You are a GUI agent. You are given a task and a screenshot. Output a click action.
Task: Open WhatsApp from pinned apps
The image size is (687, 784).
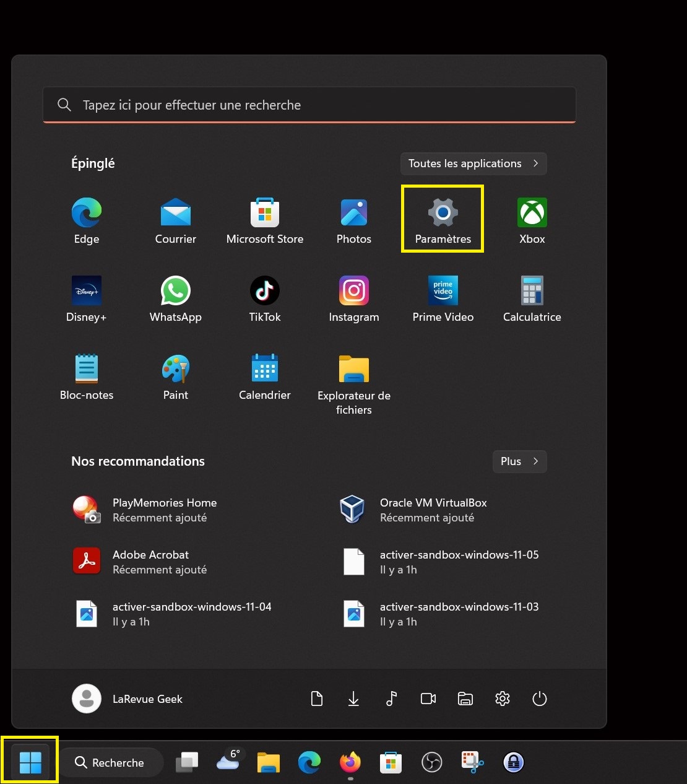coord(176,298)
